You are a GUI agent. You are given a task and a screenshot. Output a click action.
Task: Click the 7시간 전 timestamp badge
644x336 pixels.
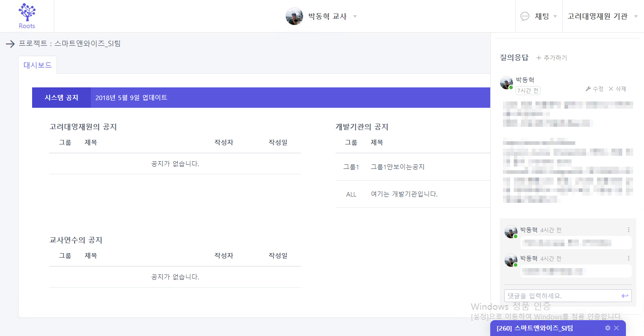tap(528, 91)
